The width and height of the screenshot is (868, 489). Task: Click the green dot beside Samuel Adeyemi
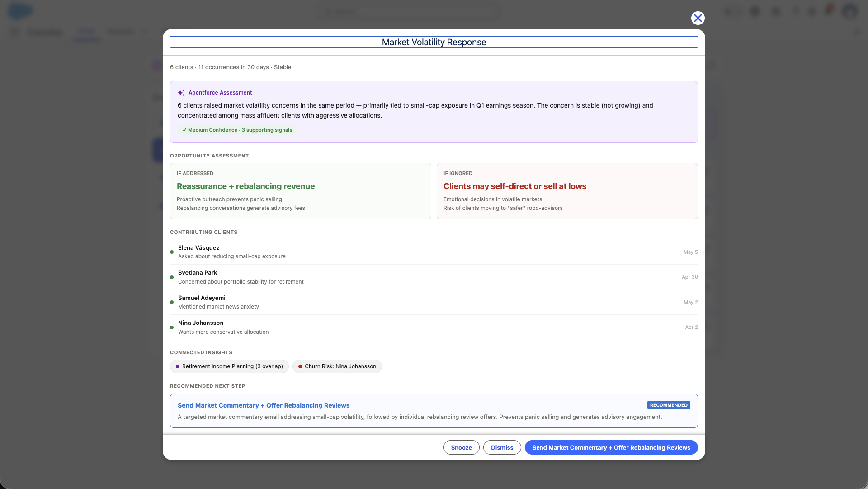172,302
